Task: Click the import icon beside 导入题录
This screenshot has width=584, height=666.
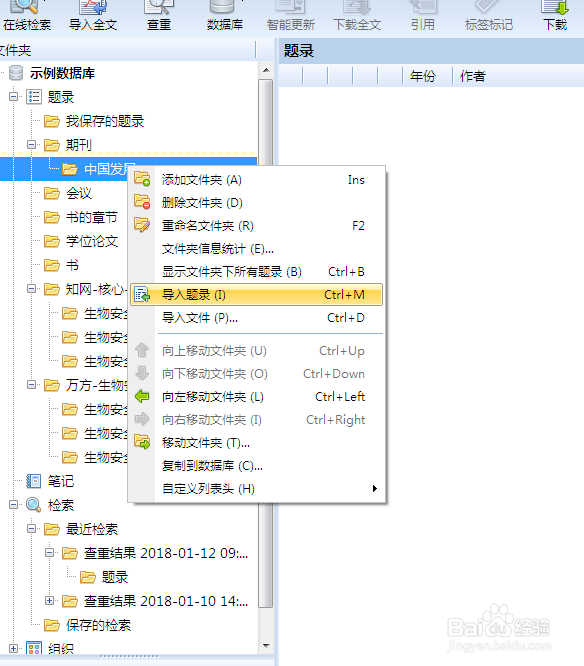Action: coord(142,294)
